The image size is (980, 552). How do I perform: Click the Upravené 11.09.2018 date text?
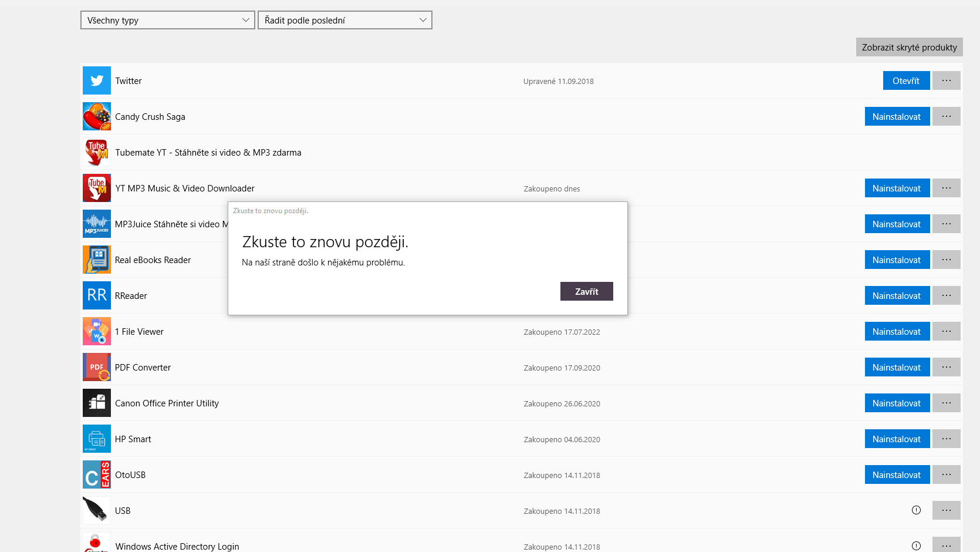[559, 82]
